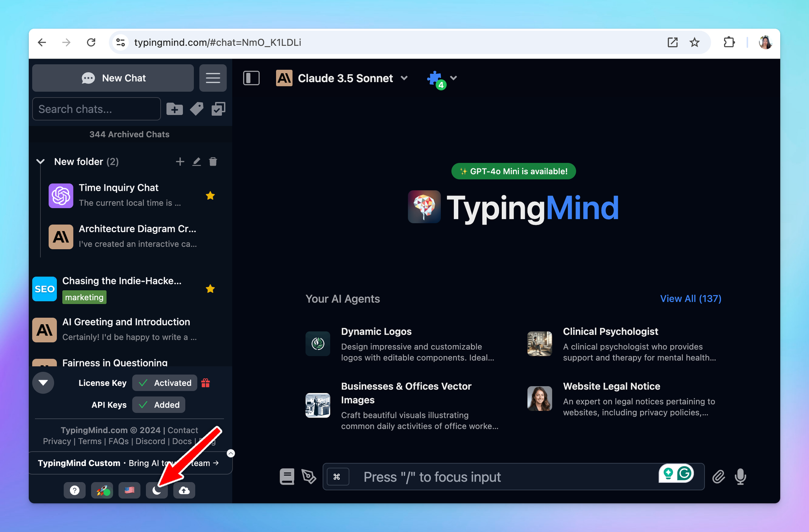Start voice input with microphone icon
Image resolution: width=809 pixels, height=532 pixels.
[x=740, y=477]
